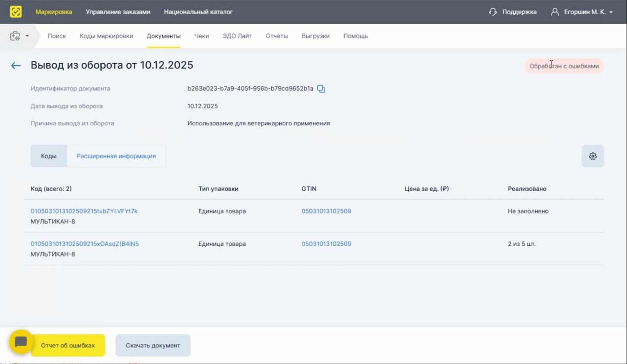The width and height of the screenshot is (627, 364).
Task: Expand the product group selector arrow
Action: [27, 36]
